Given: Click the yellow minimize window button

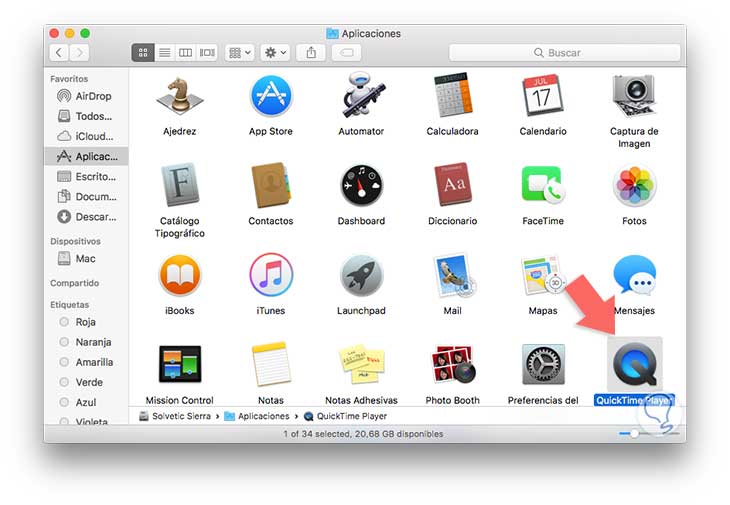Looking at the screenshot, I should click(x=69, y=33).
